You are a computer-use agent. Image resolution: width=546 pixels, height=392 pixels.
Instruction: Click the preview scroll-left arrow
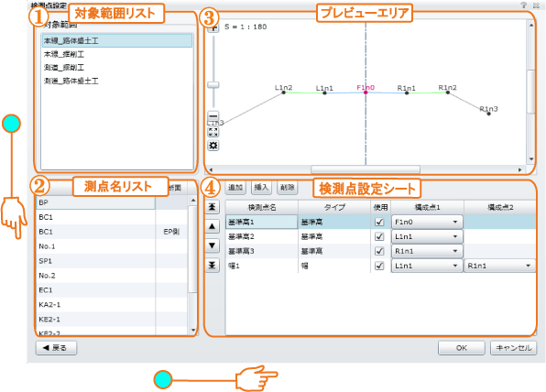(x=211, y=169)
